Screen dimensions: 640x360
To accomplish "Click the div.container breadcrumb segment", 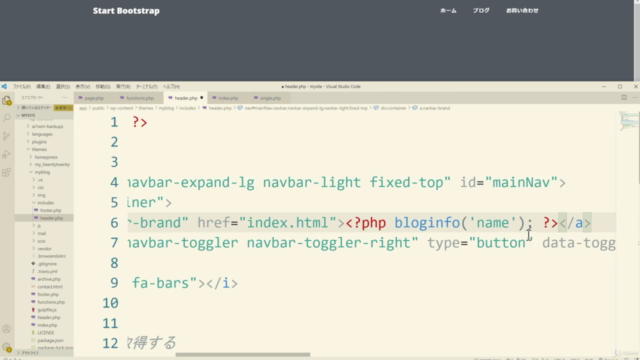I will 393,108.
